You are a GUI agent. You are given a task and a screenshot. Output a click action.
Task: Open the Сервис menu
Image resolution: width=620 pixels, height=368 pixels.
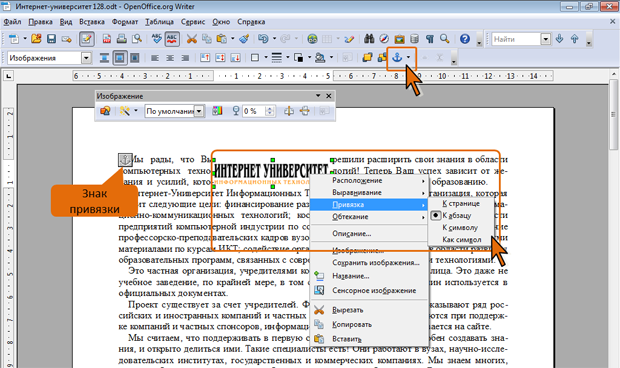(193, 22)
